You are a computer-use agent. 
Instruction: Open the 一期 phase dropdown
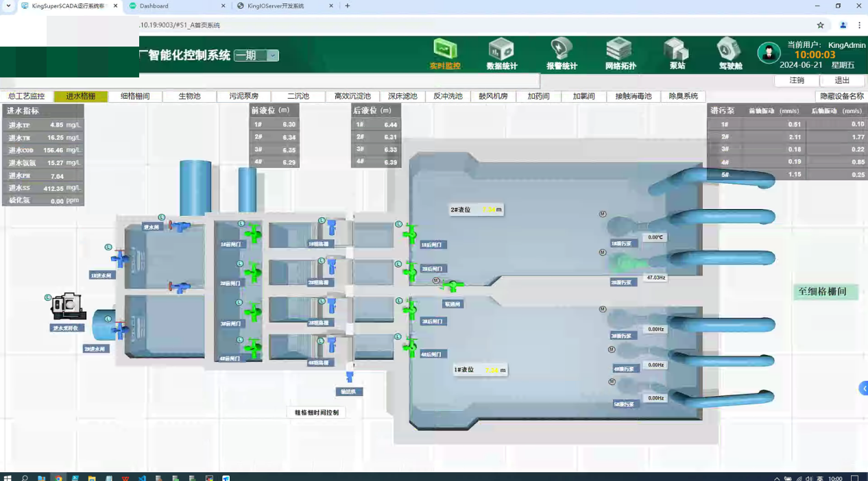coord(256,56)
